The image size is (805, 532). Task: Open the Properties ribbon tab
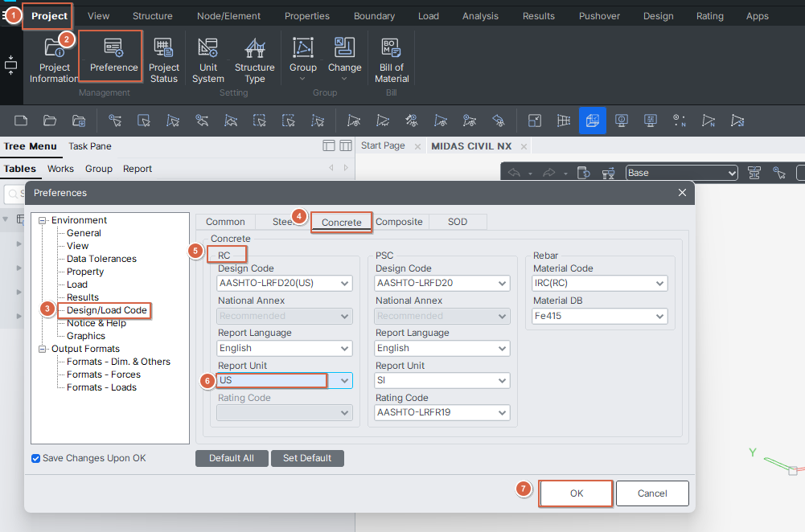point(307,16)
